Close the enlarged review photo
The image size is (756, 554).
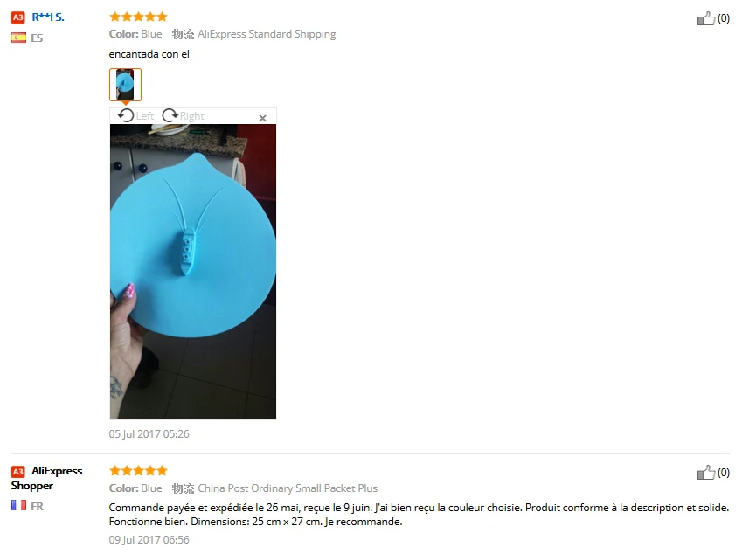[263, 118]
